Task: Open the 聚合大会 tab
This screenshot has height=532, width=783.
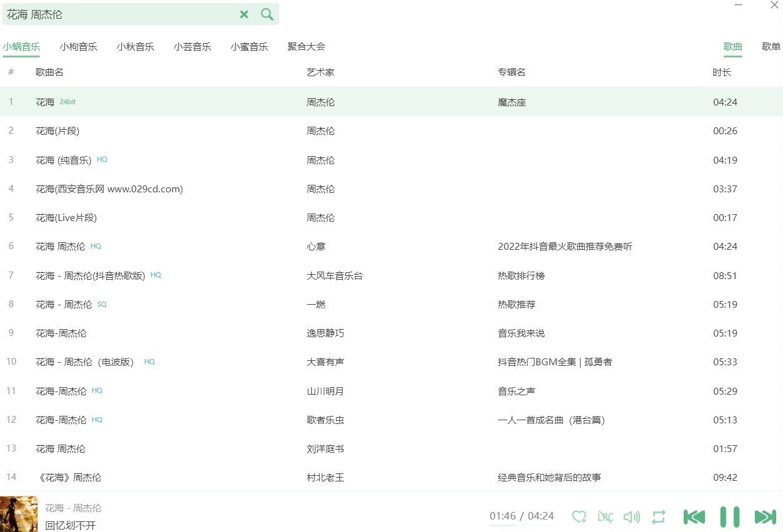Action: 307,46
